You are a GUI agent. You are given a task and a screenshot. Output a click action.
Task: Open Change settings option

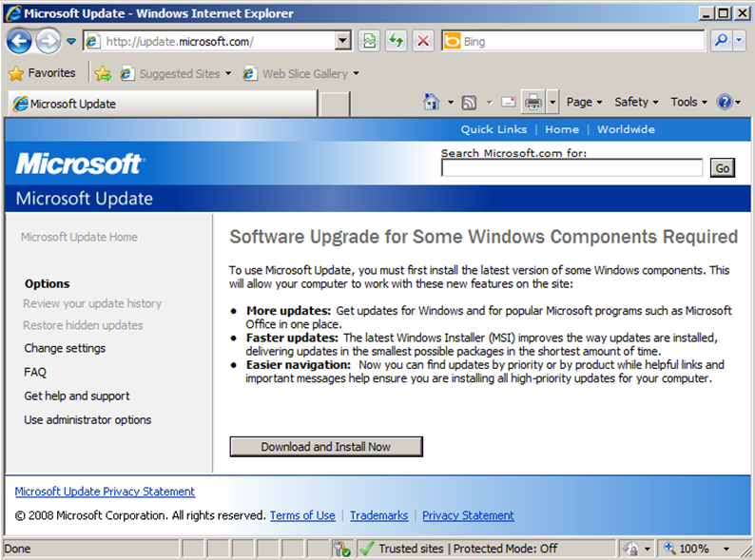coord(65,348)
